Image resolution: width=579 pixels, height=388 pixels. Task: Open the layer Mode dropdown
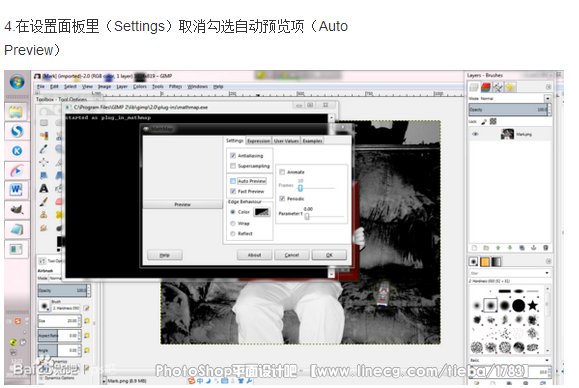click(547, 99)
